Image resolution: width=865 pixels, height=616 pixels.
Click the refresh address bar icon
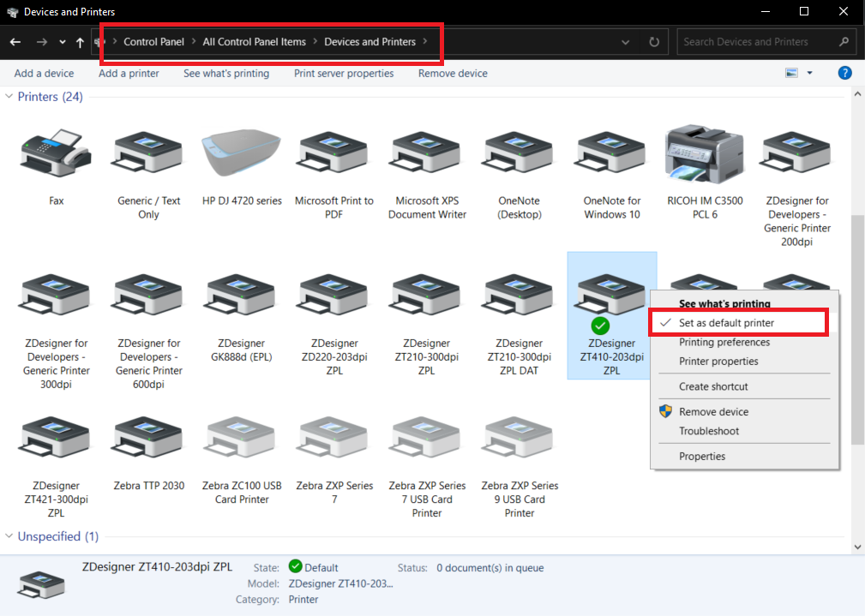click(x=654, y=42)
